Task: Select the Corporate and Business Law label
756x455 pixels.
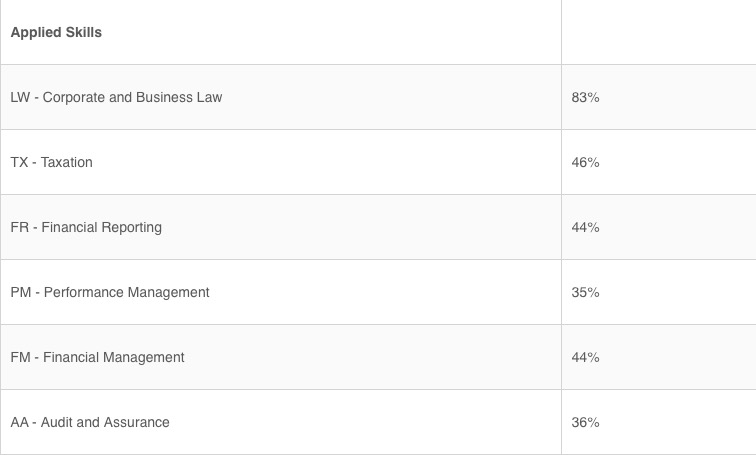Action: point(116,97)
